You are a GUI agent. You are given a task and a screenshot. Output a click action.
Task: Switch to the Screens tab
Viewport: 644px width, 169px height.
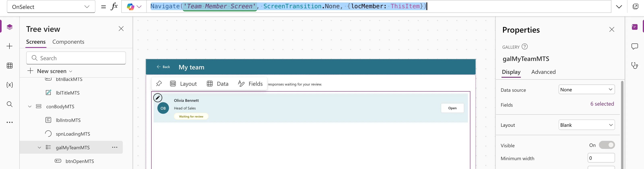coord(36,42)
